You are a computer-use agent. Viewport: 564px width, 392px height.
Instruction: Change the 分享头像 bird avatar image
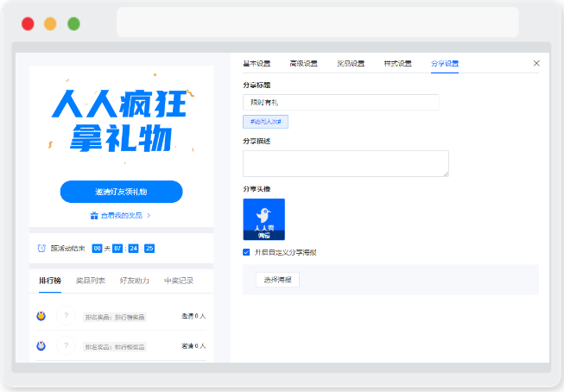(x=264, y=219)
